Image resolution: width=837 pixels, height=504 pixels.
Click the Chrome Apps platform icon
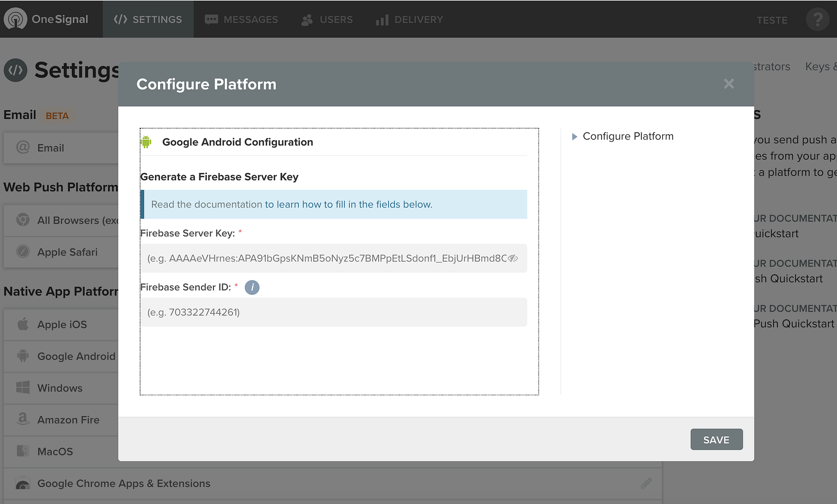coord(23,484)
